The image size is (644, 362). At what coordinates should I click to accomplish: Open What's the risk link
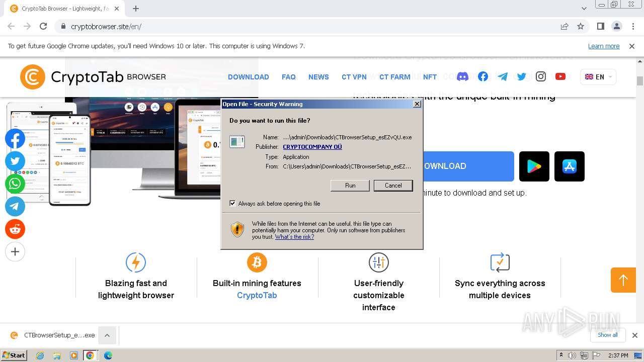point(294,237)
